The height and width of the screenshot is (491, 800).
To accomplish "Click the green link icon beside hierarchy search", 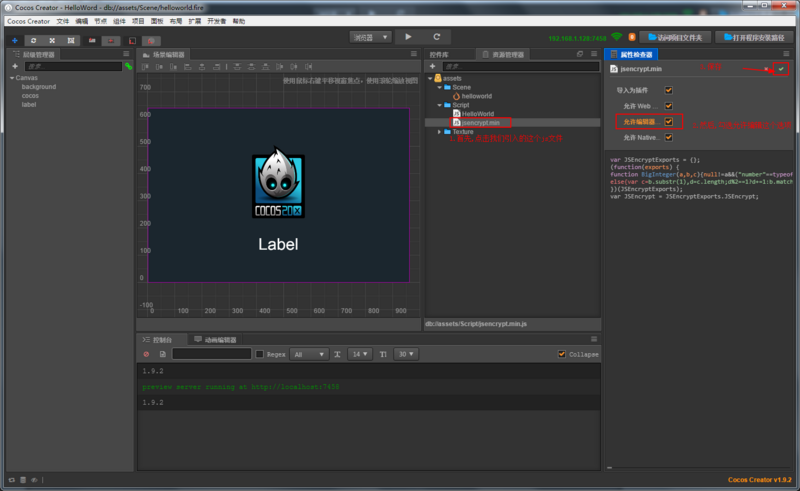I will [129, 66].
